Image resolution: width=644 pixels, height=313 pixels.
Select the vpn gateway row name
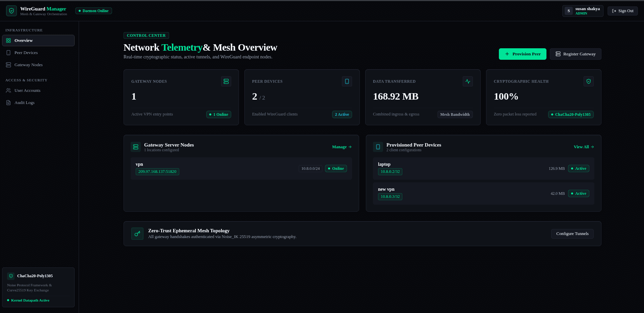click(x=139, y=164)
